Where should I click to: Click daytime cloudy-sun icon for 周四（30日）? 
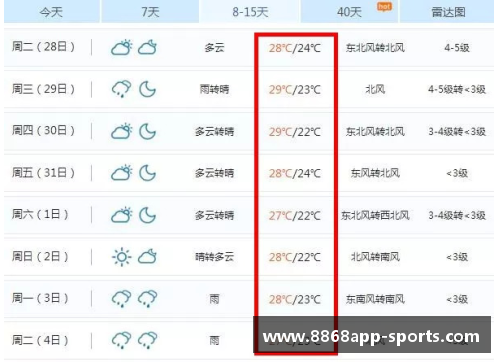[121, 131]
